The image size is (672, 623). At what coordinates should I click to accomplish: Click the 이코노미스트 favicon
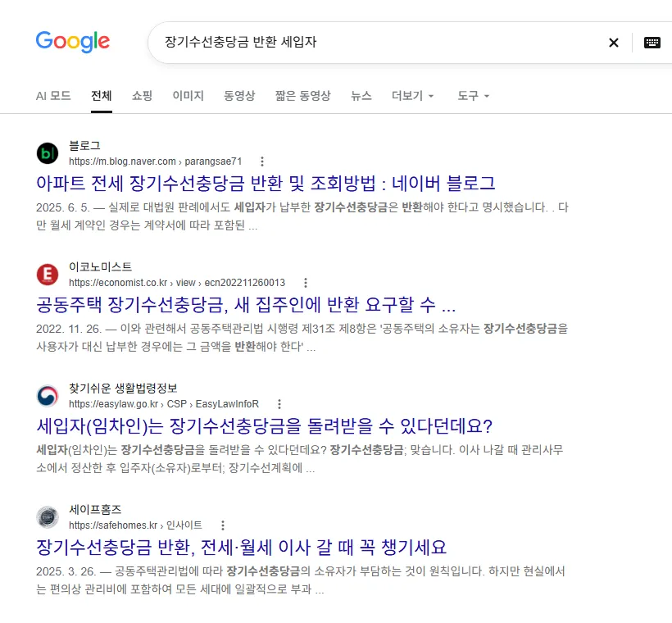[x=48, y=275]
